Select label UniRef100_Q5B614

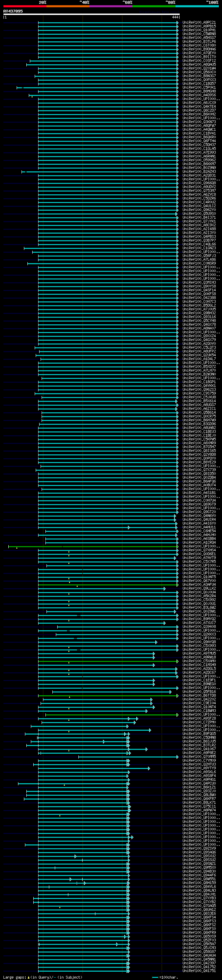coord(199,412)
